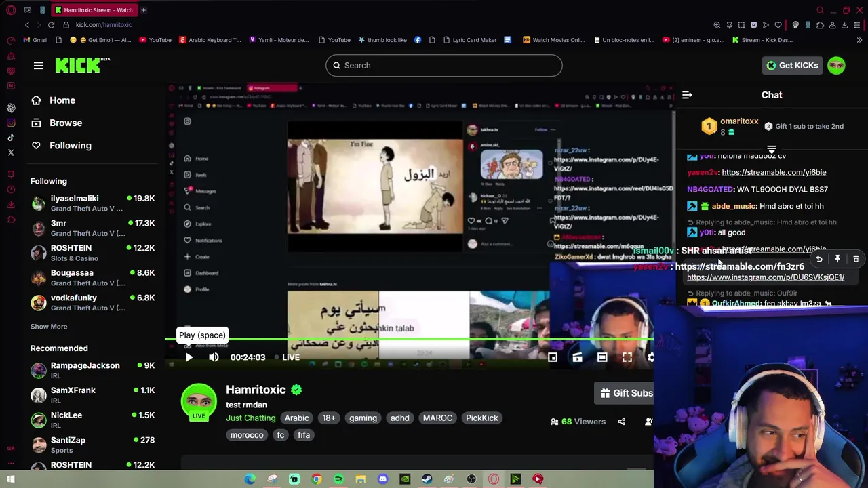Show more bookmarks chevron
The height and width of the screenshot is (488, 868).
point(861,40)
